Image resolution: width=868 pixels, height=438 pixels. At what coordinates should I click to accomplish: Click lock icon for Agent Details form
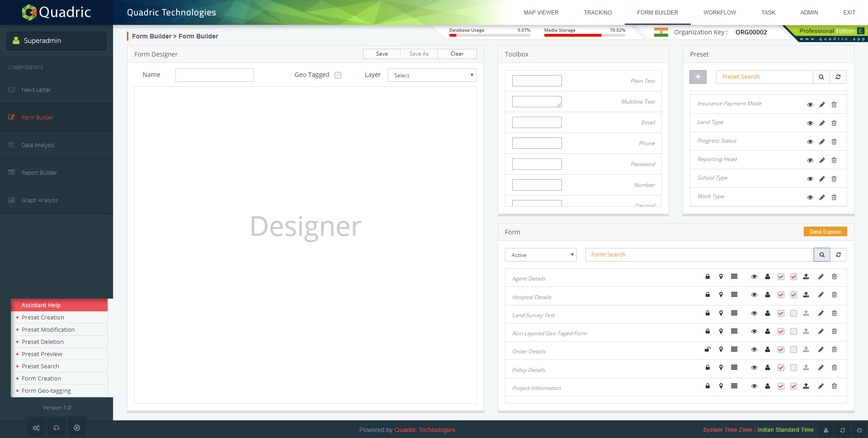click(x=708, y=276)
